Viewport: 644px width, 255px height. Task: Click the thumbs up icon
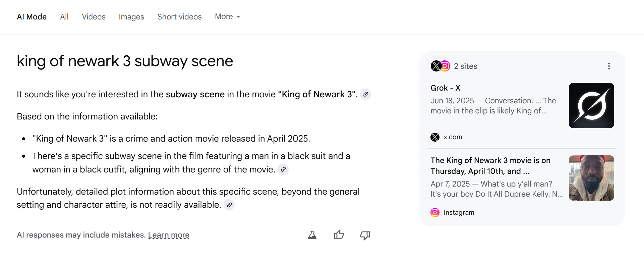click(x=339, y=235)
